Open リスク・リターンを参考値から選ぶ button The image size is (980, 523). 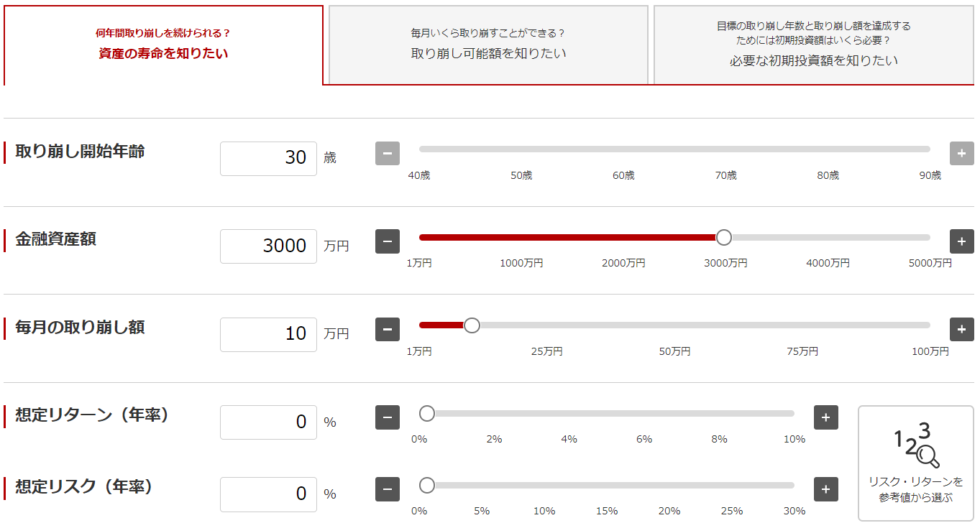tap(915, 463)
